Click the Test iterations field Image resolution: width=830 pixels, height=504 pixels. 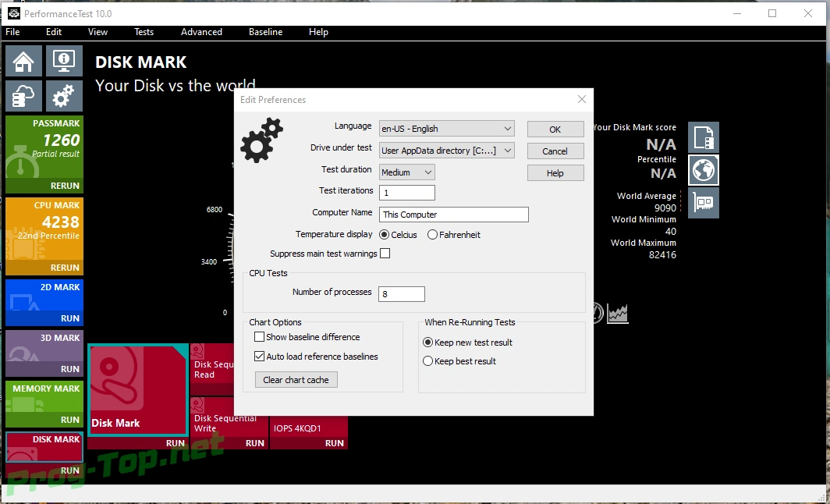tap(407, 193)
